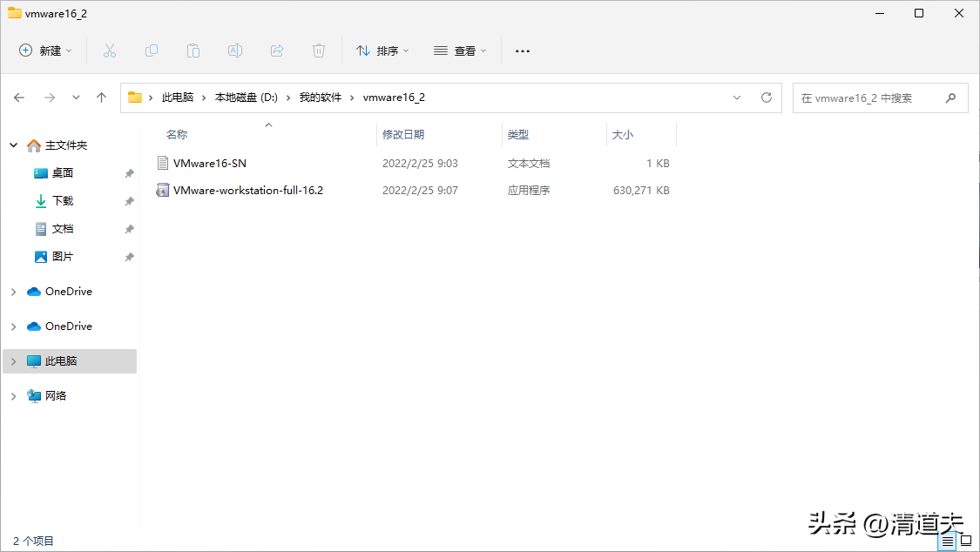Viewport: 980px width, 552px height.
Task: Expand the address bar history dropdown
Action: (x=737, y=98)
